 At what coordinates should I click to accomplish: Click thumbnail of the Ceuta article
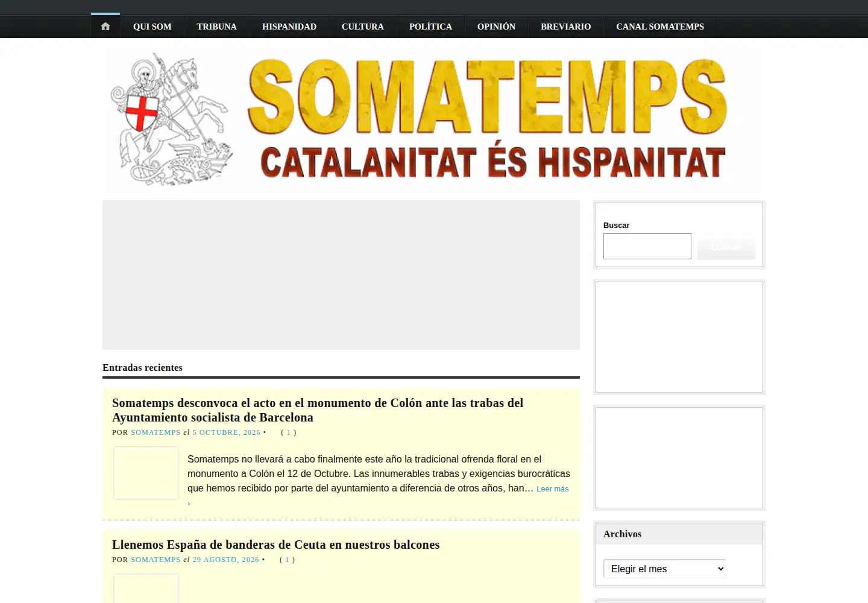[146, 589]
